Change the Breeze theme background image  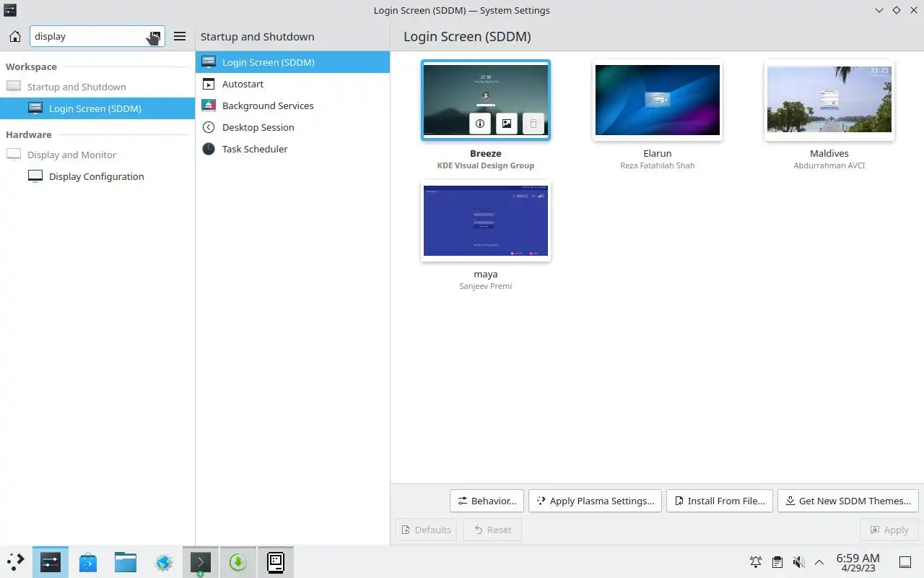tap(507, 124)
